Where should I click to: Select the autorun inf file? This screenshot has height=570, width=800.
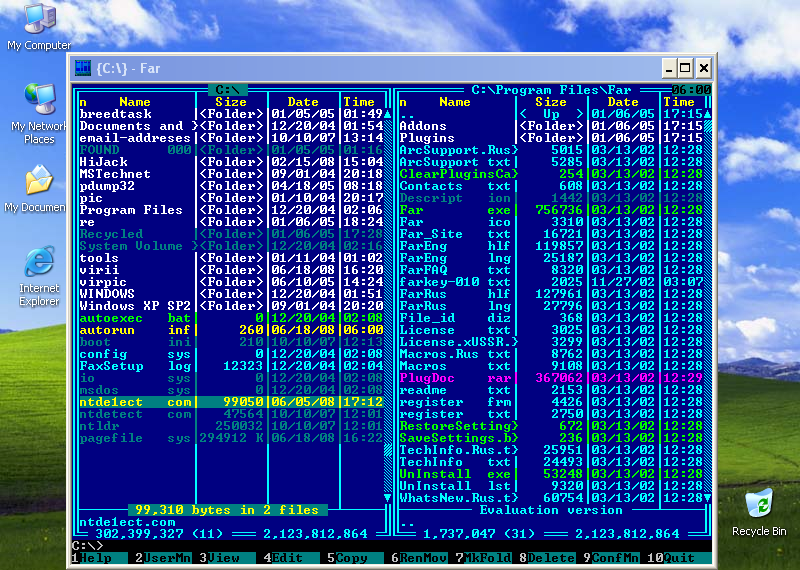231,330
